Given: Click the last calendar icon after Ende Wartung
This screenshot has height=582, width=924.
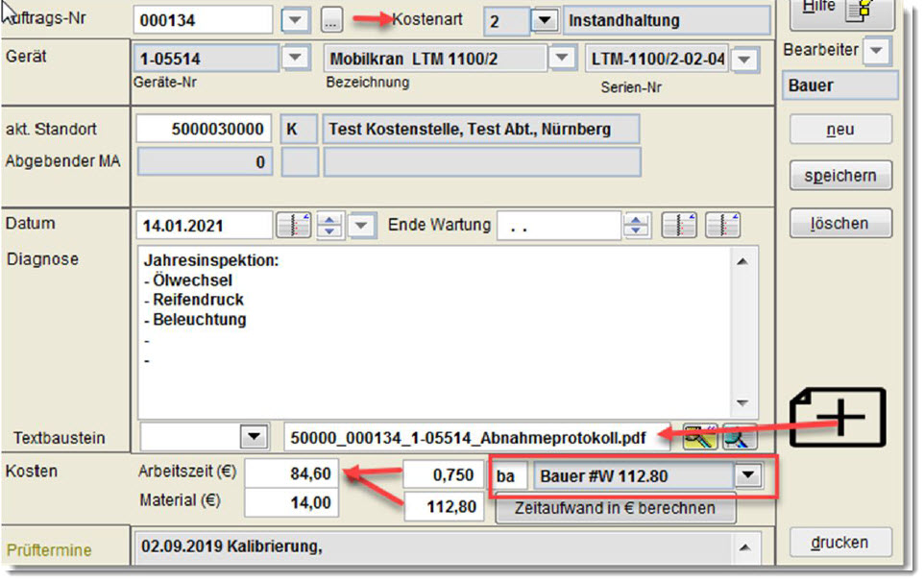Looking at the screenshot, I should pyautogui.click(x=722, y=227).
